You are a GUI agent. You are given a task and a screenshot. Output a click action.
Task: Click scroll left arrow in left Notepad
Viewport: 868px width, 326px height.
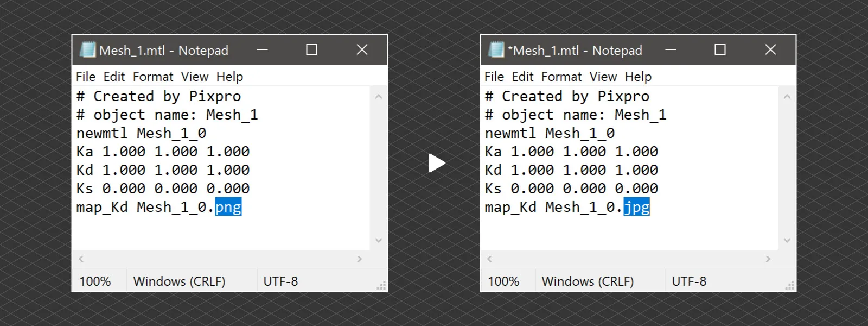coord(81,259)
